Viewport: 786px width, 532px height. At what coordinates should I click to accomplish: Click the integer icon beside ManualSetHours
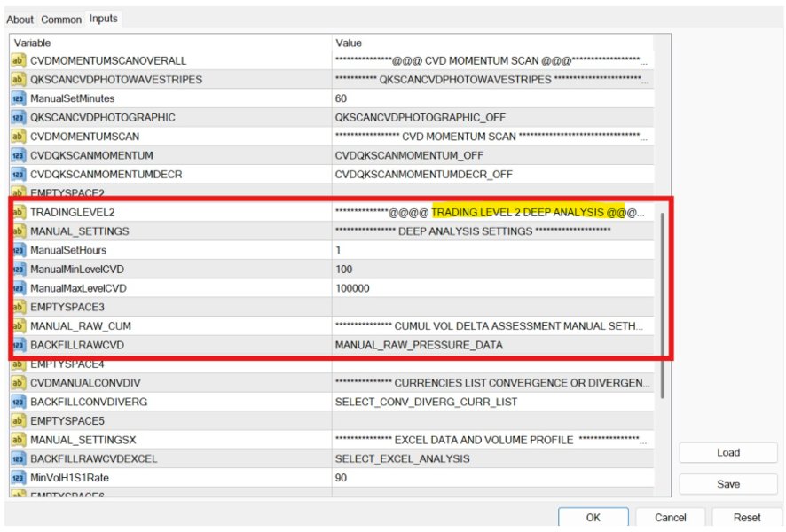point(18,250)
